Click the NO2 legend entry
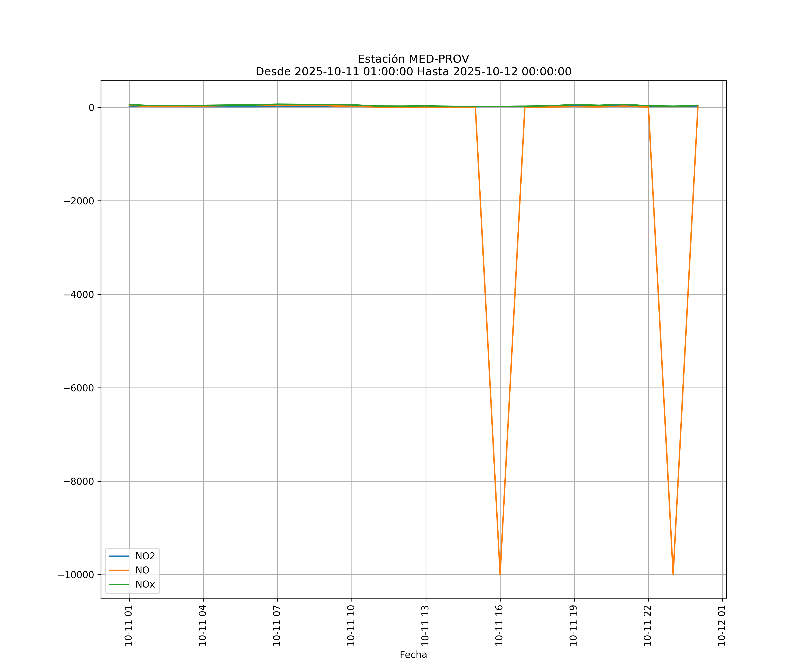Screen dimensions: 807x672 (x=145, y=556)
